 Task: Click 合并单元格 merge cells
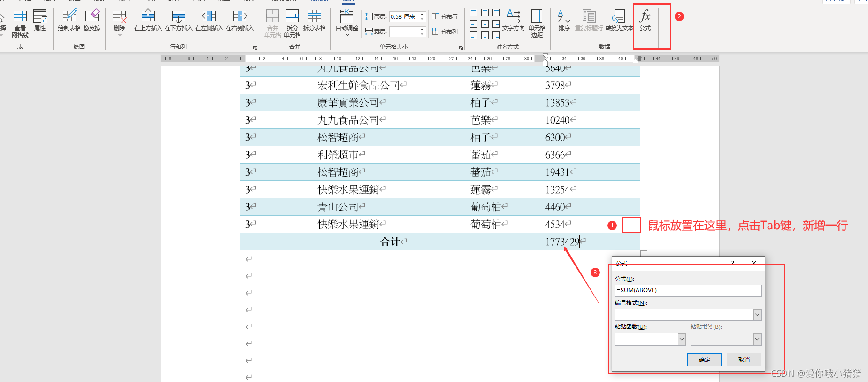[x=272, y=23]
